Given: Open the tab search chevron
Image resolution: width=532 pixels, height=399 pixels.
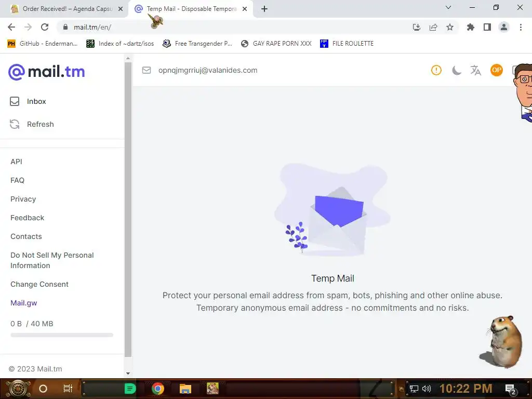Looking at the screenshot, I should point(448,7).
